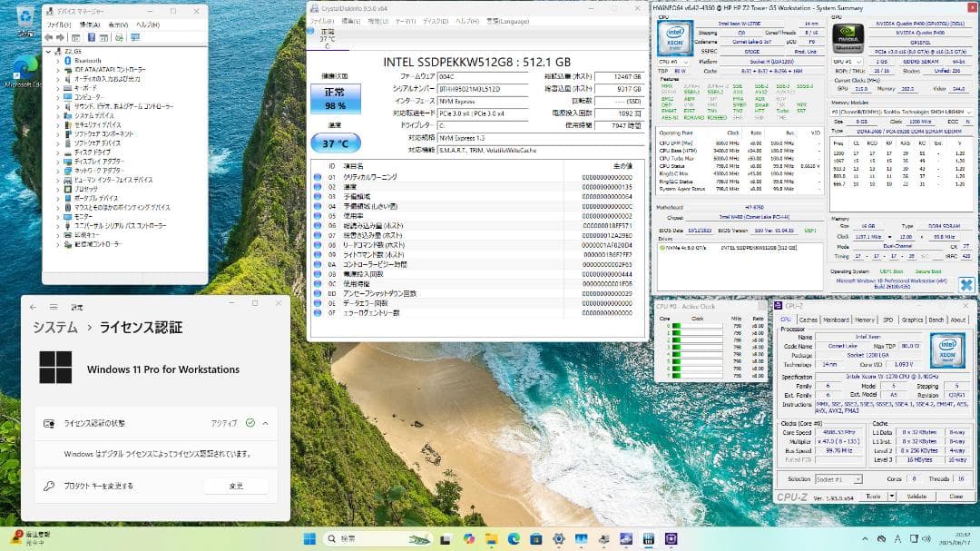This screenshot has height=551, width=980.
Task: Click the 37°C temperature badge in CrystalDiskInfo
Action: point(336,143)
